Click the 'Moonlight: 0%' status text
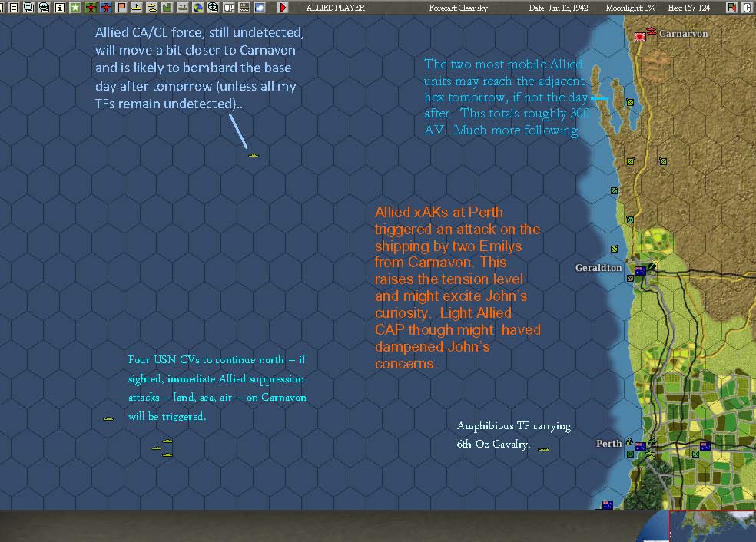Viewport: 756px width, 542px height. pos(631,8)
